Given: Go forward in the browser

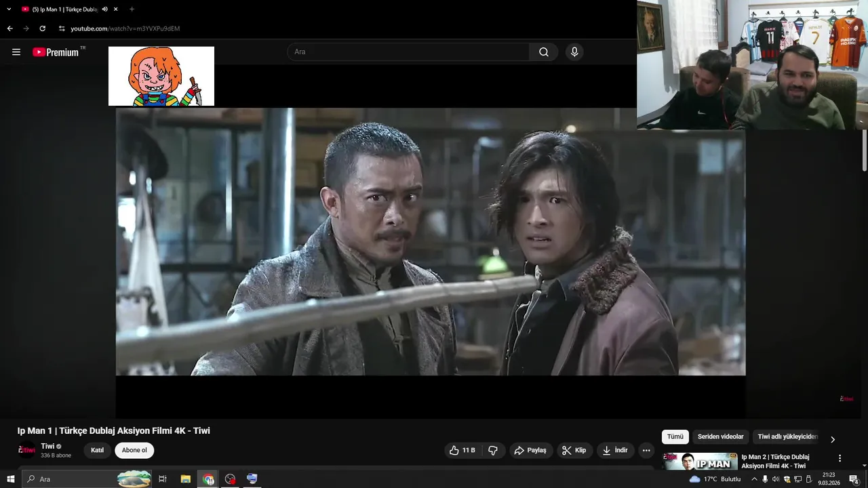Looking at the screenshot, I should coord(26,28).
